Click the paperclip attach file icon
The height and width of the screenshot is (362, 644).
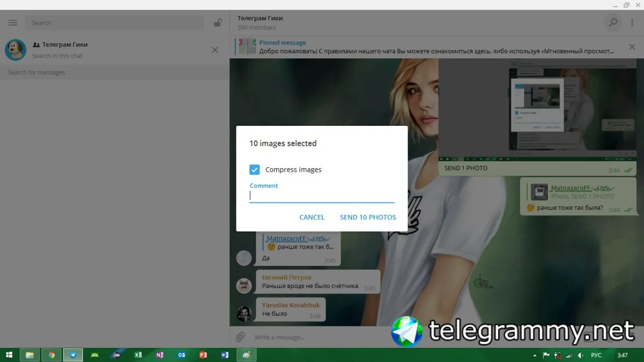click(x=240, y=337)
